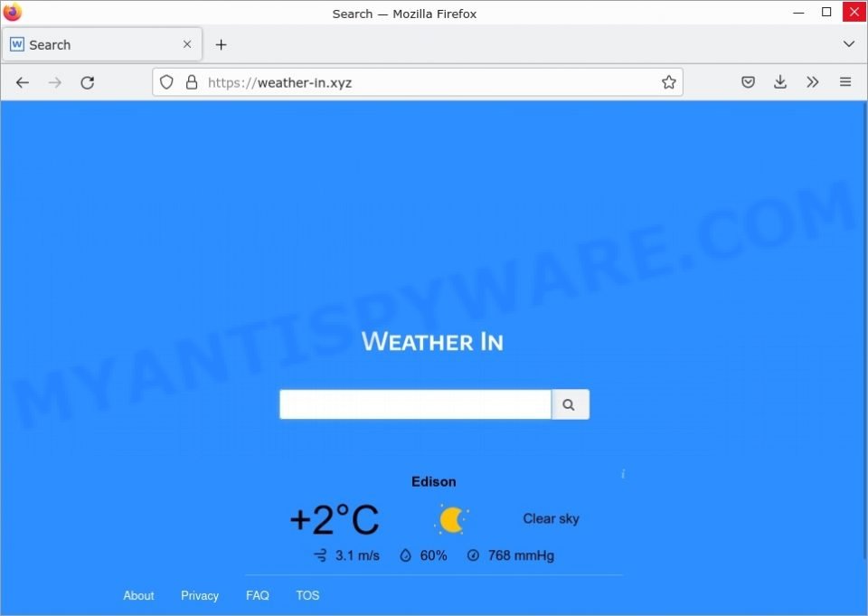Open the downloads panel
868x616 pixels.
click(x=780, y=82)
